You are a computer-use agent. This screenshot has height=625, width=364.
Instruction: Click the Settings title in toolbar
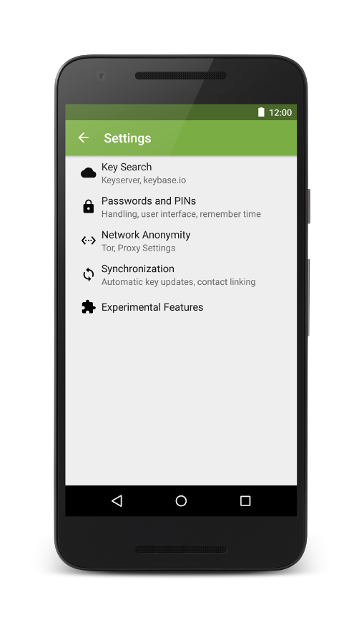(127, 138)
